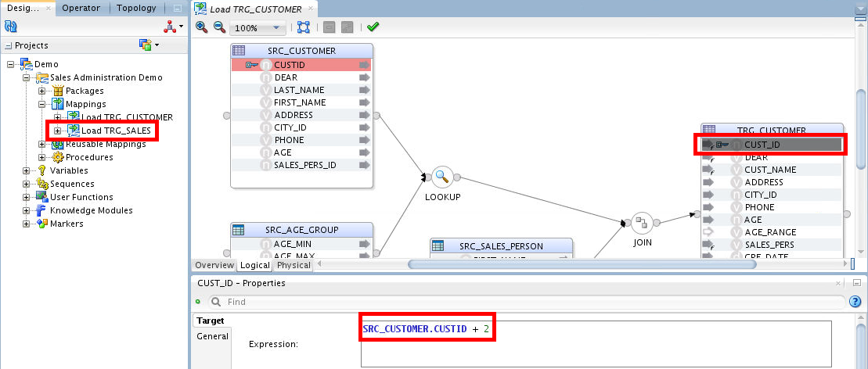Select the Logical tab

pos(254,265)
